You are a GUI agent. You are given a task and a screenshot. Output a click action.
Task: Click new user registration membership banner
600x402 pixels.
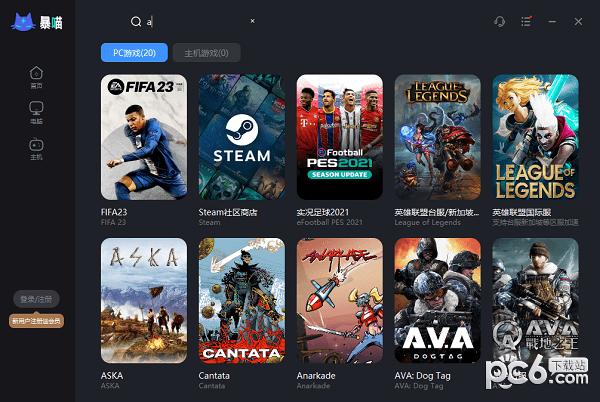pos(36,321)
